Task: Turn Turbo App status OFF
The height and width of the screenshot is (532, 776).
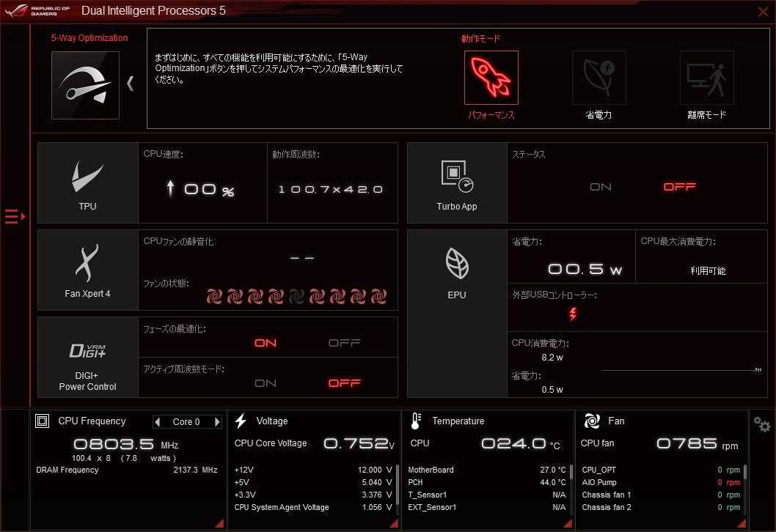Action: pos(679,187)
